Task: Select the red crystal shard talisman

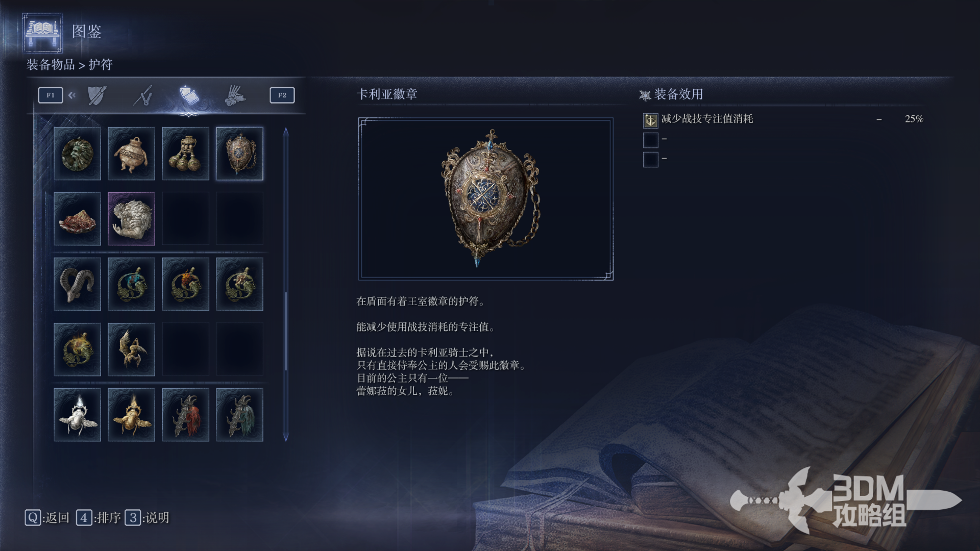Action: [x=77, y=219]
